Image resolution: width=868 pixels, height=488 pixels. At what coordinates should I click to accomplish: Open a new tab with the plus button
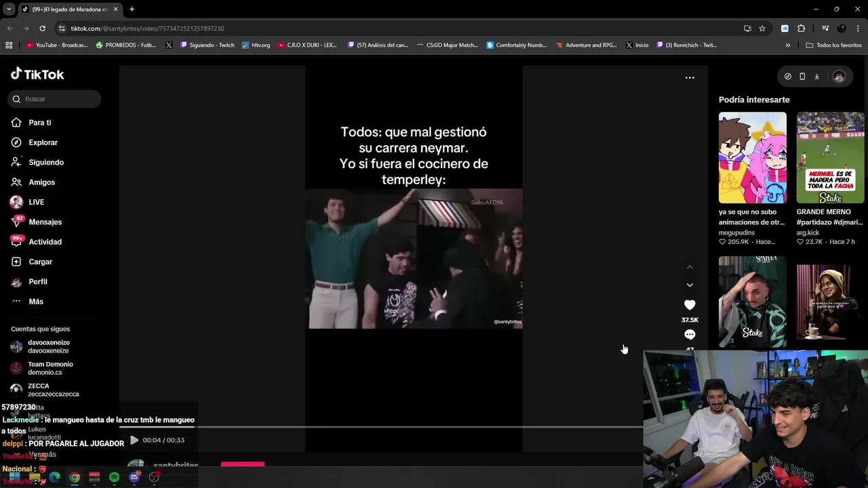pyautogui.click(x=132, y=9)
